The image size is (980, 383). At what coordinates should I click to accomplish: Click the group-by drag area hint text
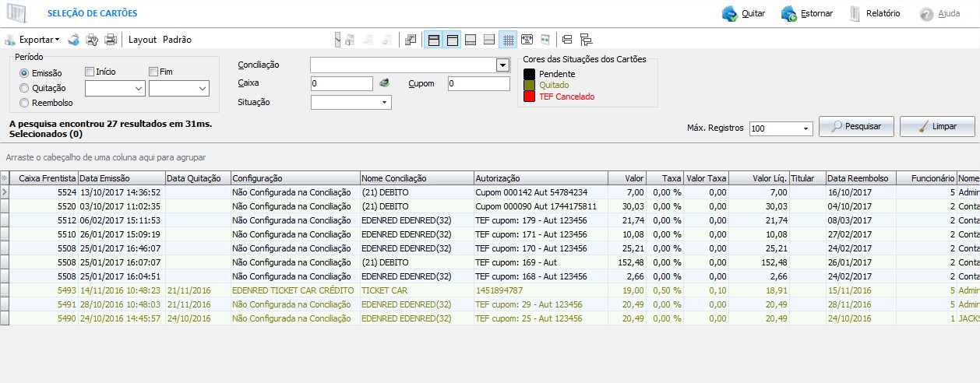coord(106,157)
